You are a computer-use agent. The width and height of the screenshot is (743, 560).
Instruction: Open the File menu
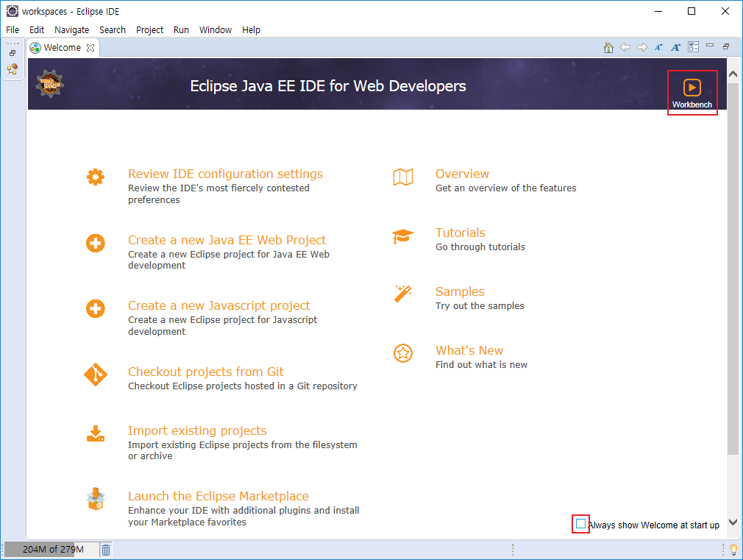(x=13, y=30)
